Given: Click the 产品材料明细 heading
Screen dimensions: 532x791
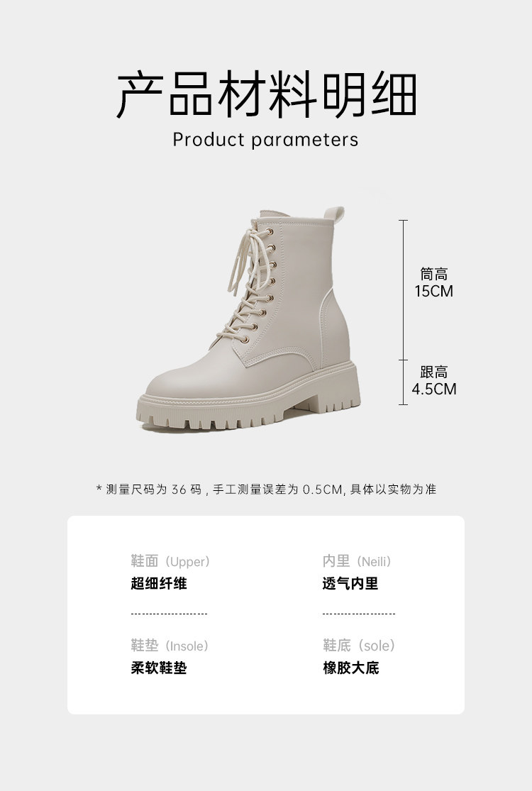Looking at the screenshot, I should (x=266, y=94).
